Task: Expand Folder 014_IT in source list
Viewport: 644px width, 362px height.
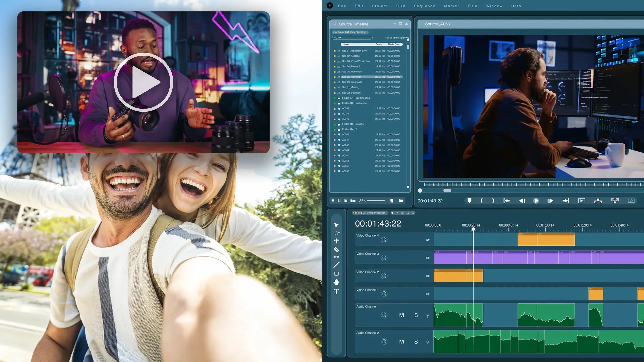Action: (349, 129)
